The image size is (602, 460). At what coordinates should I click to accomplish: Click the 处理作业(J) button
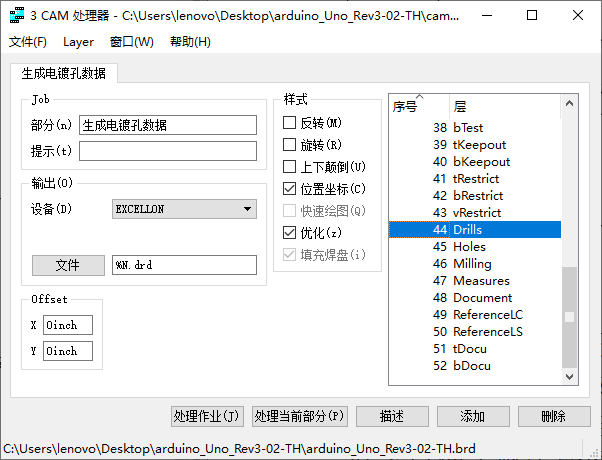pos(206,416)
